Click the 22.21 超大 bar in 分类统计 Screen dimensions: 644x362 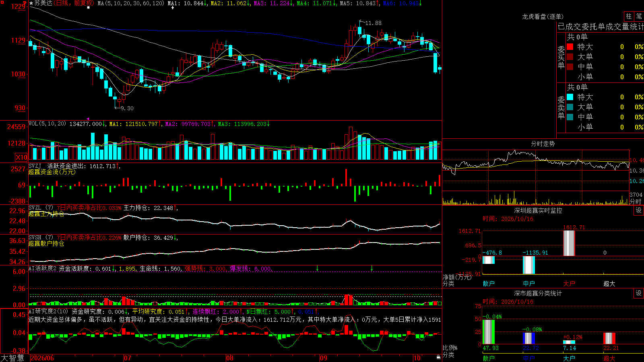coord(609,338)
